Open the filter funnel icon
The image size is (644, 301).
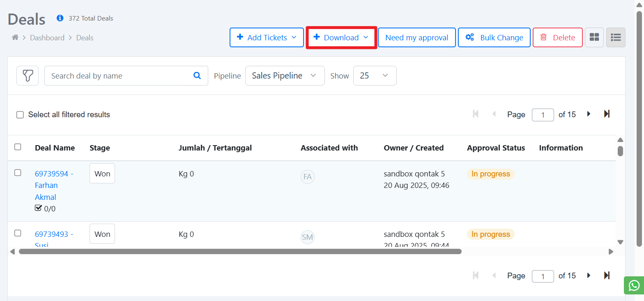click(x=28, y=76)
